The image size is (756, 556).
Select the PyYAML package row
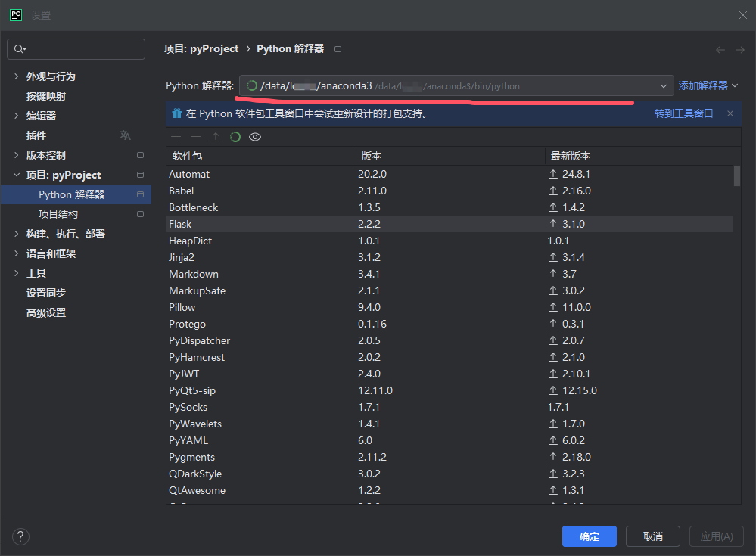point(450,440)
